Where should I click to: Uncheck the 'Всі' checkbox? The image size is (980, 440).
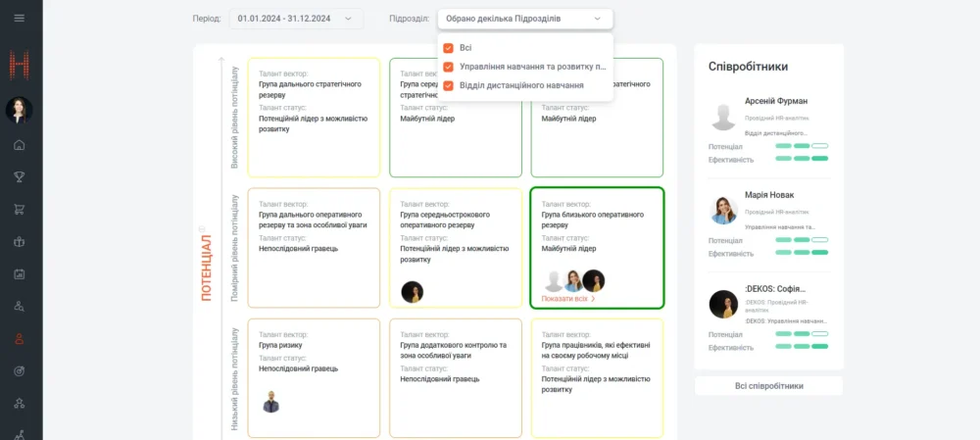tap(448, 47)
